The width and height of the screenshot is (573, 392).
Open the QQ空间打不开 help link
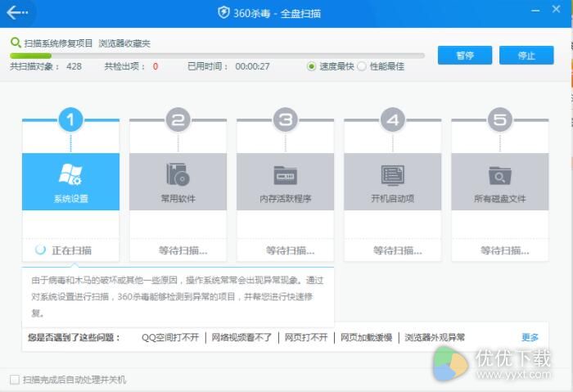170,337
